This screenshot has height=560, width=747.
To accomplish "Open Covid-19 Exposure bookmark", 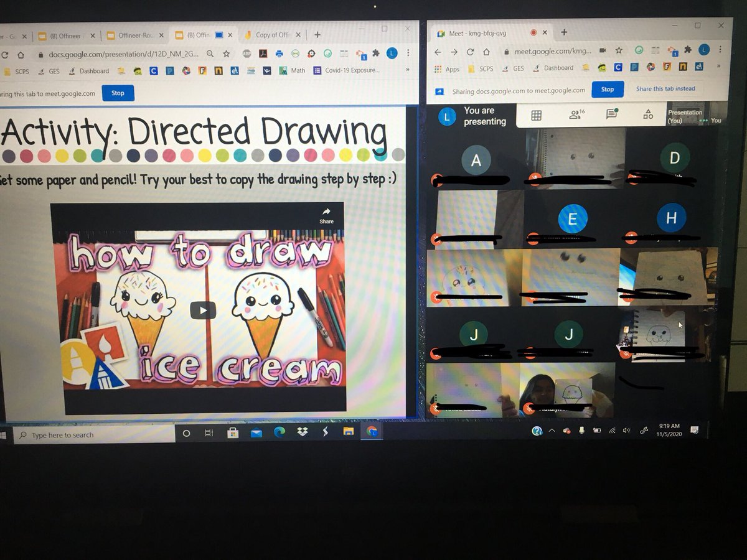I will click(x=346, y=71).
